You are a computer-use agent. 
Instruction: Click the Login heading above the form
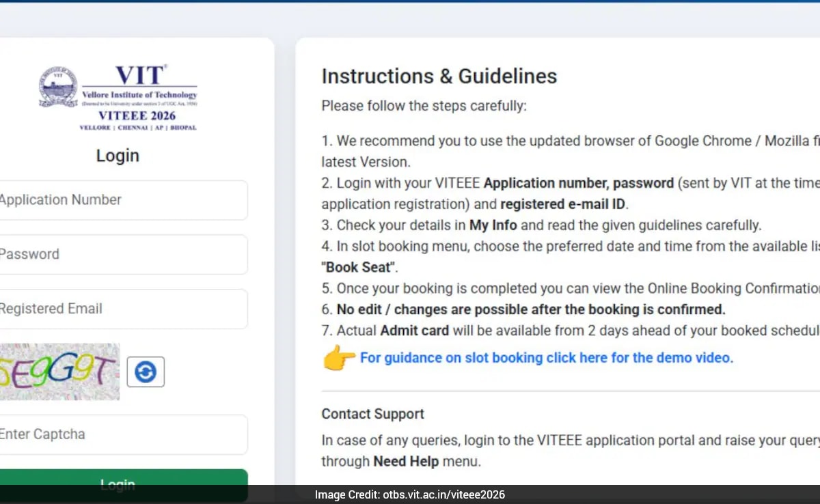coord(118,156)
